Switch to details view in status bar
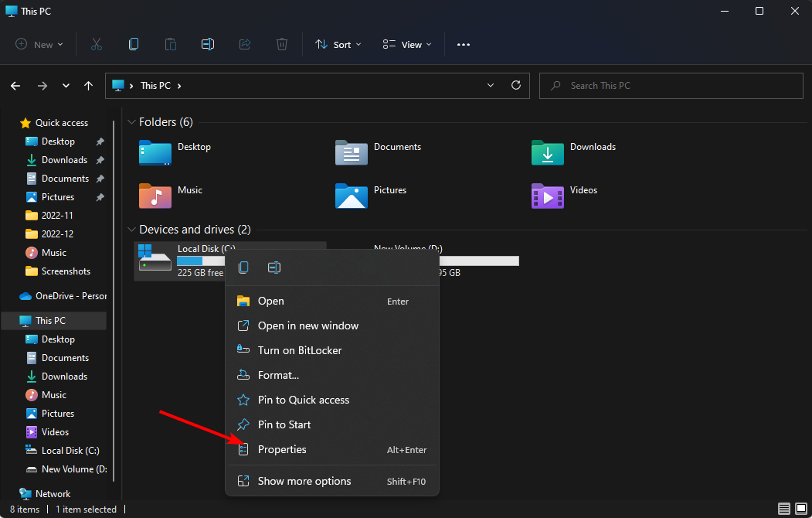812x518 pixels. coord(784,509)
